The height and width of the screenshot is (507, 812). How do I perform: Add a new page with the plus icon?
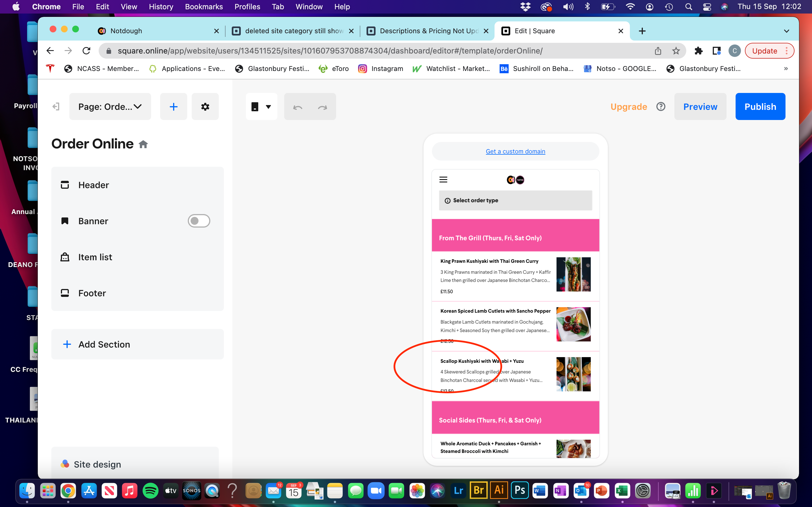click(173, 106)
